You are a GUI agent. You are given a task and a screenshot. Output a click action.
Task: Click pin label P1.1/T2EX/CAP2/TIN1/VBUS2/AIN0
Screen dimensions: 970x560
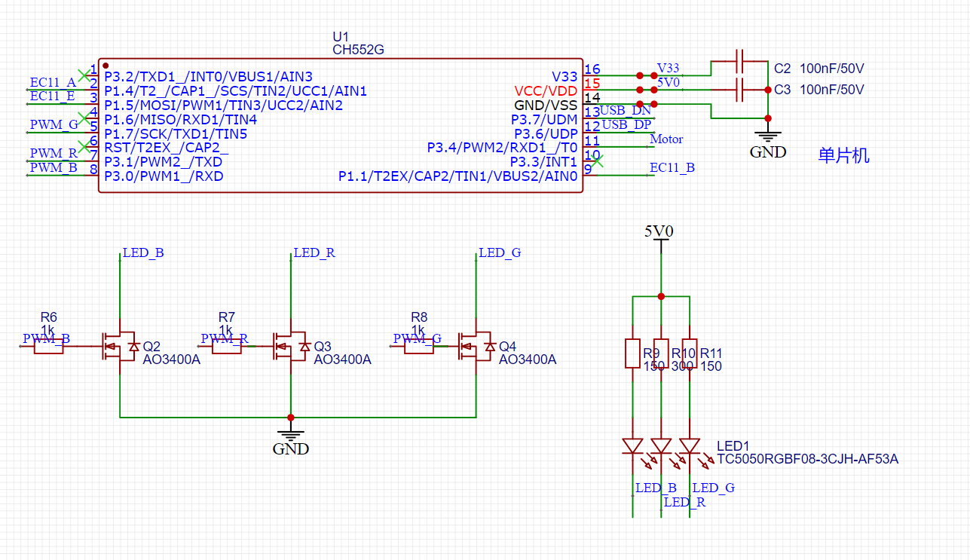[x=457, y=176]
